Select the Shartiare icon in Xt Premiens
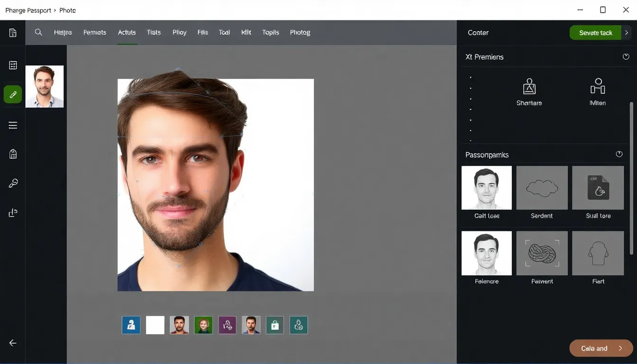 [x=528, y=86]
